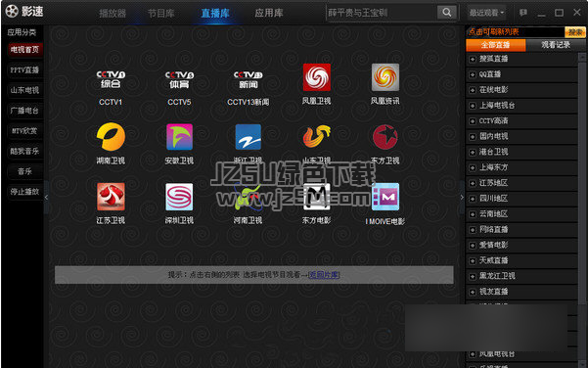Click the channel list scrollbar down arrow
The height and width of the screenshot is (368, 588).
pyautogui.click(x=582, y=364)
